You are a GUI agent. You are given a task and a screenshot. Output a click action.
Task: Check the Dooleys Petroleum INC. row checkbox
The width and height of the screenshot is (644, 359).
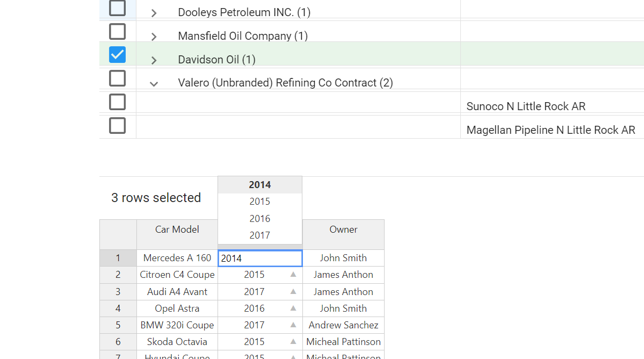pyautogui.click(x=118, y=8)
